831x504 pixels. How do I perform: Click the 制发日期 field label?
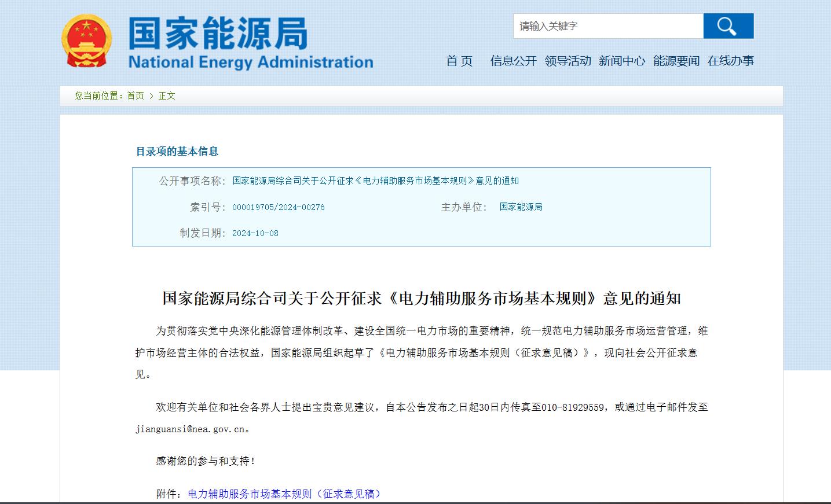[x=203, y=233]
